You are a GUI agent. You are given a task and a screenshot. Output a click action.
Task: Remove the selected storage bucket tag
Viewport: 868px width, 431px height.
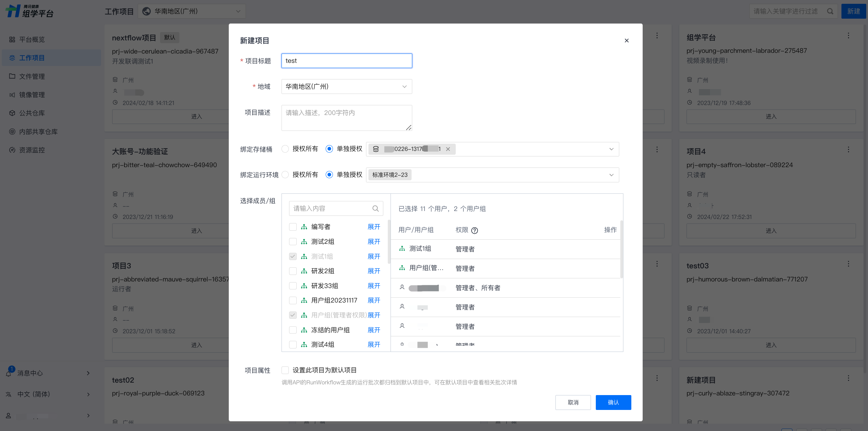pos(448,149)
